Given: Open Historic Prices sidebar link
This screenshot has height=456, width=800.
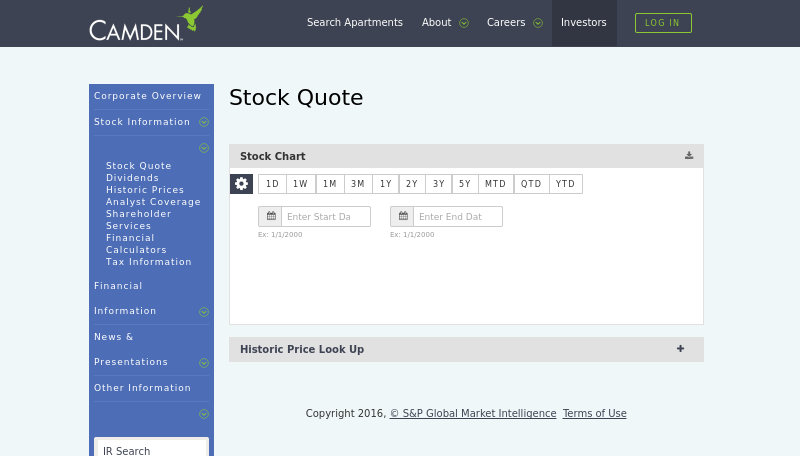Looking at the screenshot, I should tap(145, 190).
